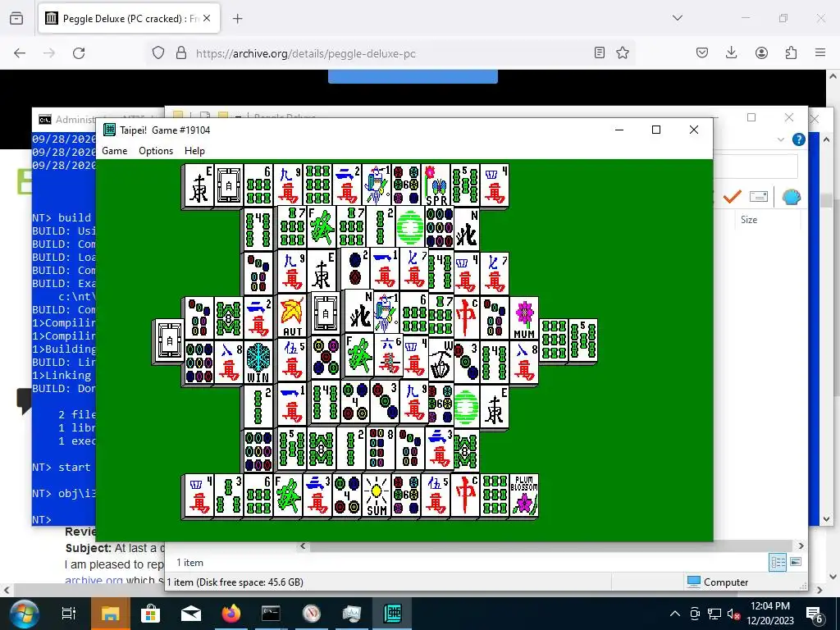Open Mail from the taskbar
This screenshot has height=630, width=840.
pos(190,614)
